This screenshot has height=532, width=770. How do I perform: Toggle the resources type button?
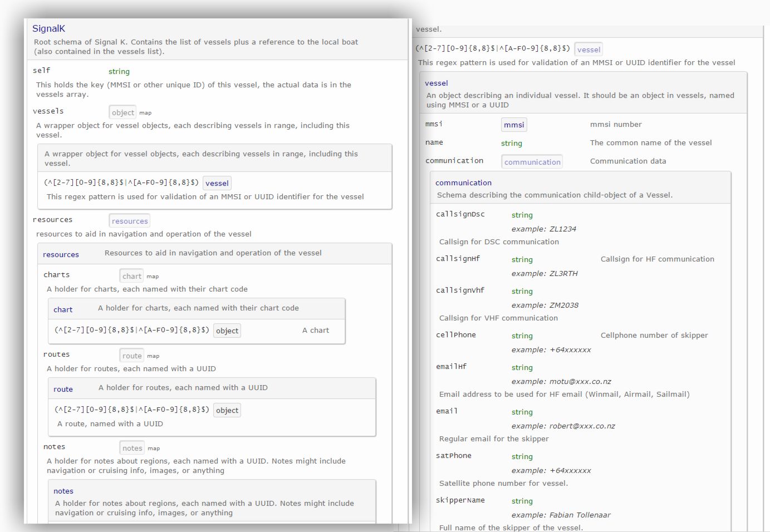(130, 221)
